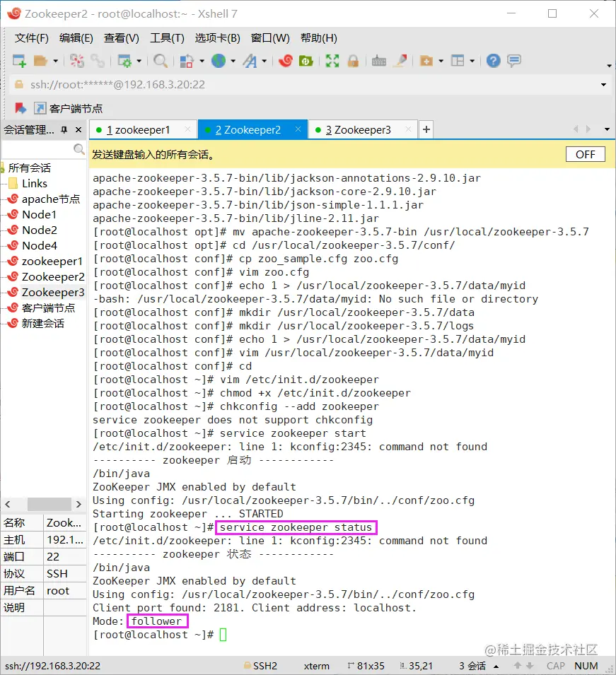Click the keyboard mapping toolbar icon

click(x=378, y=61)
